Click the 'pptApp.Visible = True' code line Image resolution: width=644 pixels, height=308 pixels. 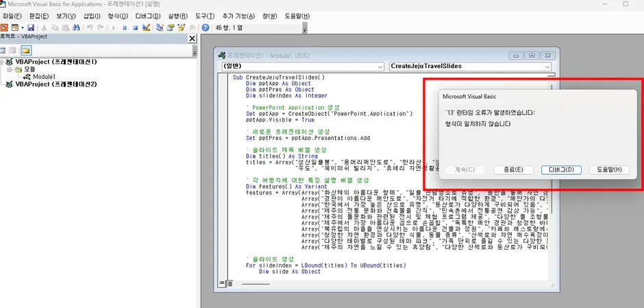280,119
